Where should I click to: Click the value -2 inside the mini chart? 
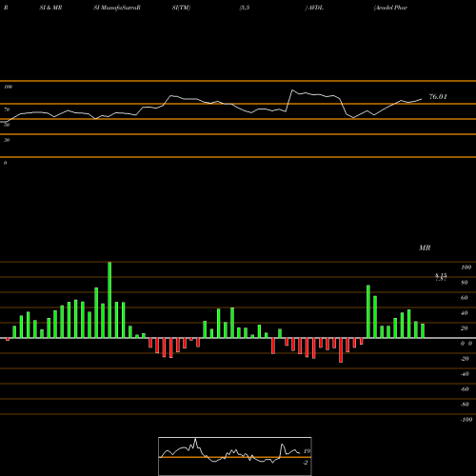click(x=306, y=463)
